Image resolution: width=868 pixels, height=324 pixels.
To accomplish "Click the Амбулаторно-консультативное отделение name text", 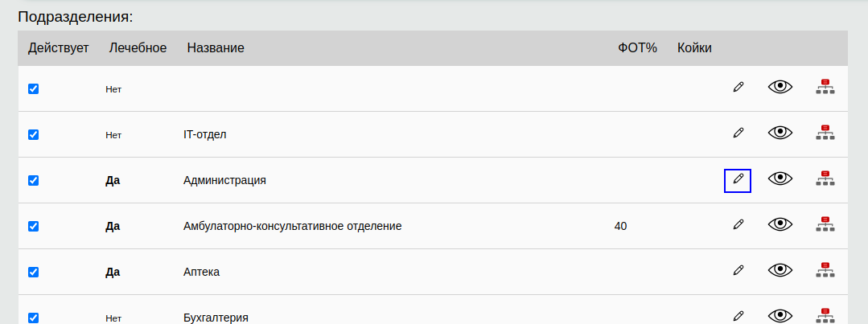I will 292,226.
